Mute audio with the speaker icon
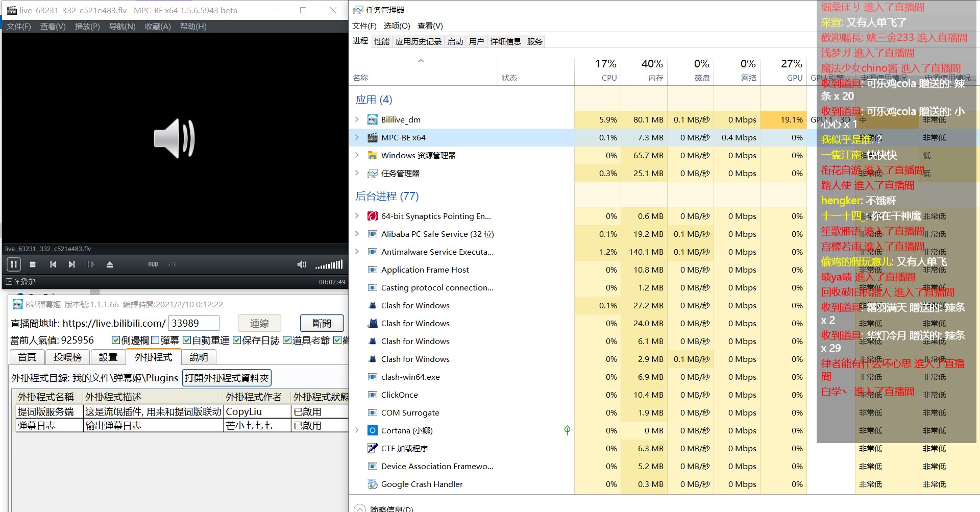Screen dimensions: 980x512 (x=302, y=264)
